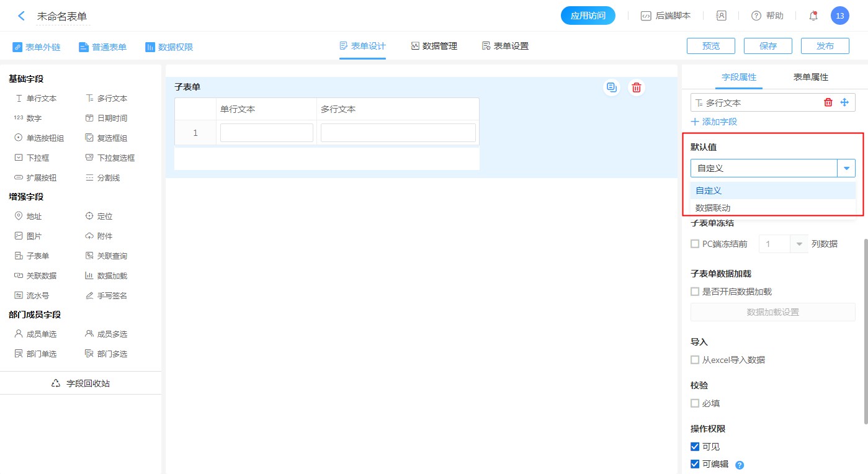
Task: Click the 添加字段 link
Action: point(714,122)
